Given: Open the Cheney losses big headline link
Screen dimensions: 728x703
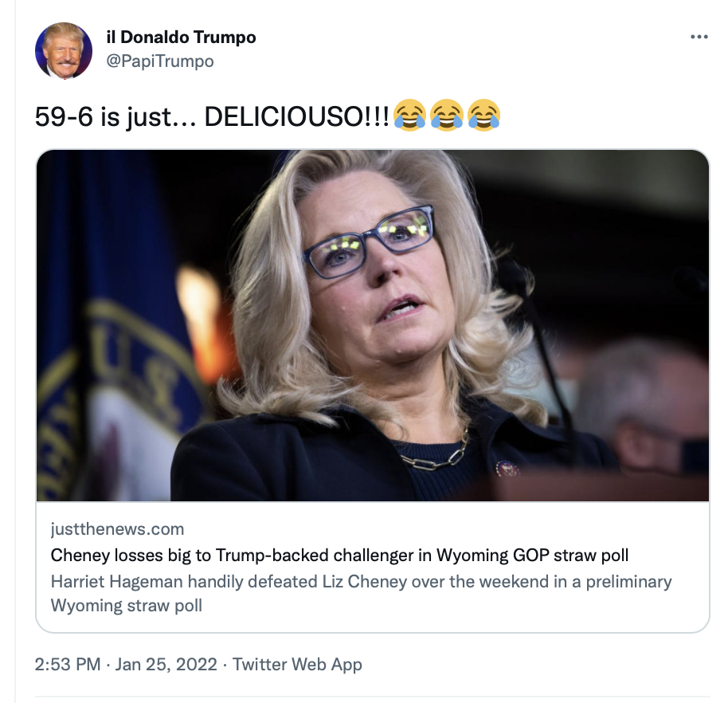Looking at the screenshot, I should (339, 556).
